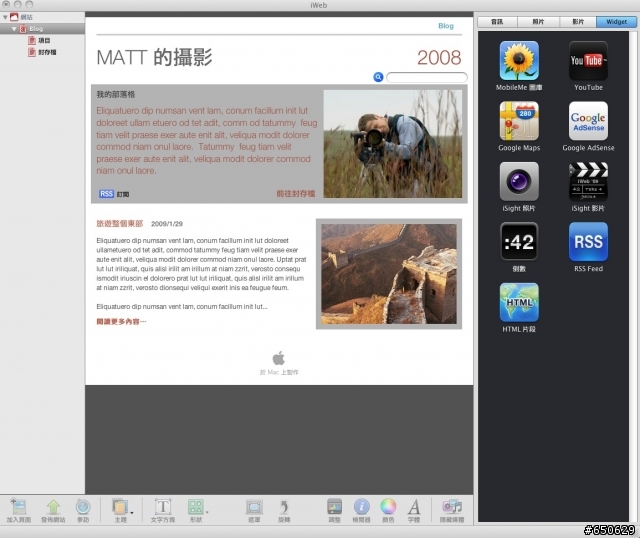Select the Google Maps widget icon

pos(519,121)
